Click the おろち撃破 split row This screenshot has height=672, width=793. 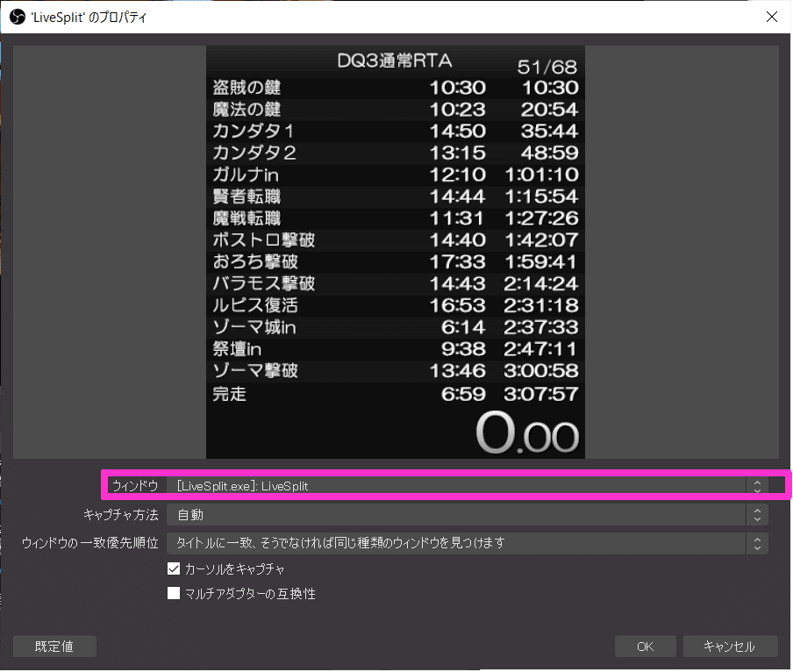396,261
